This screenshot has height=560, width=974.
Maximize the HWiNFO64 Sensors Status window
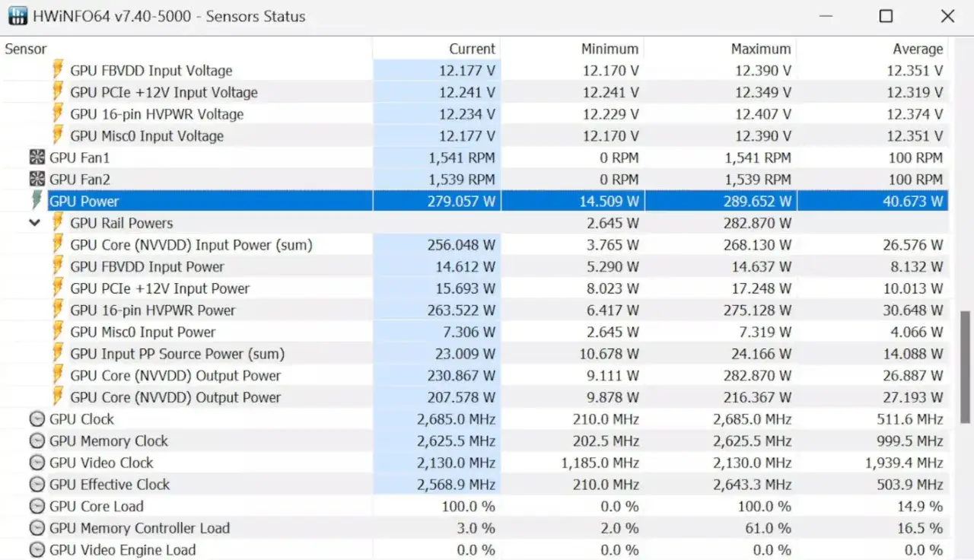(886, 16)
